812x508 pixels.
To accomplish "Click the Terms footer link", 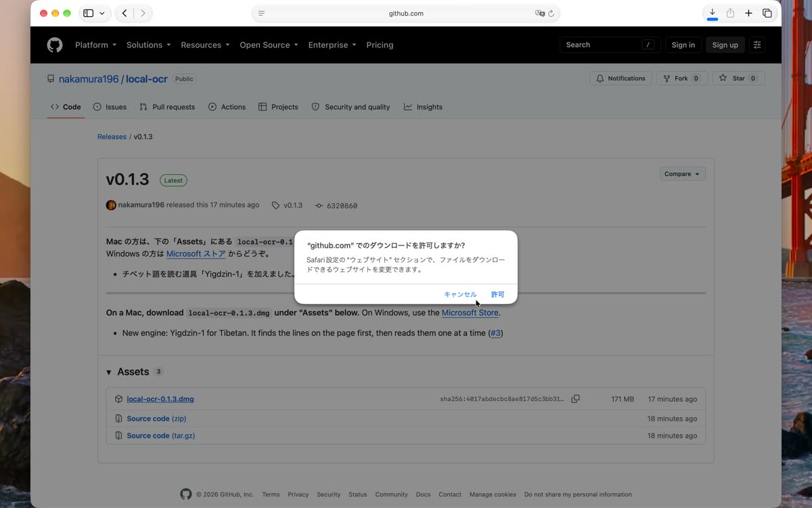I will tap(271, 494).
